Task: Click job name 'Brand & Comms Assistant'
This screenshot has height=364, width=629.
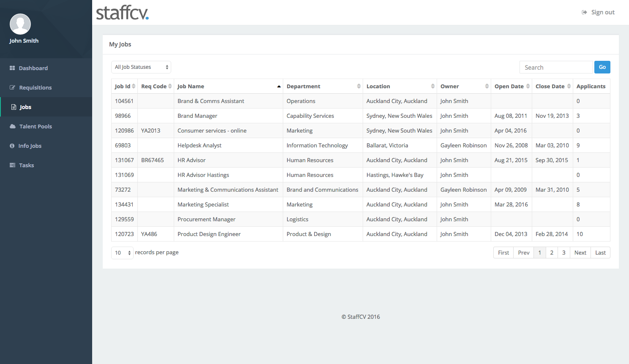Action: [211, 101]
